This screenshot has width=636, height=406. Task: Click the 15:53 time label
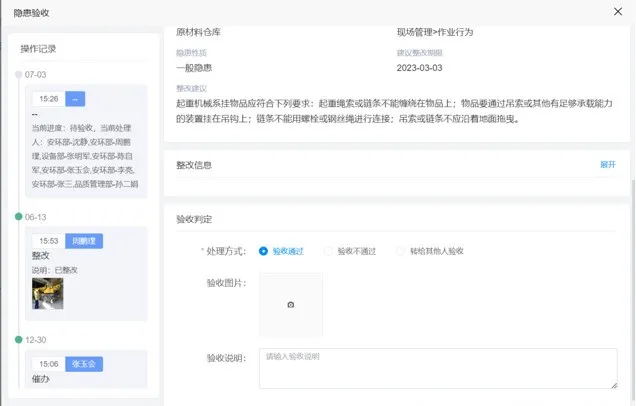pos(49,241)
